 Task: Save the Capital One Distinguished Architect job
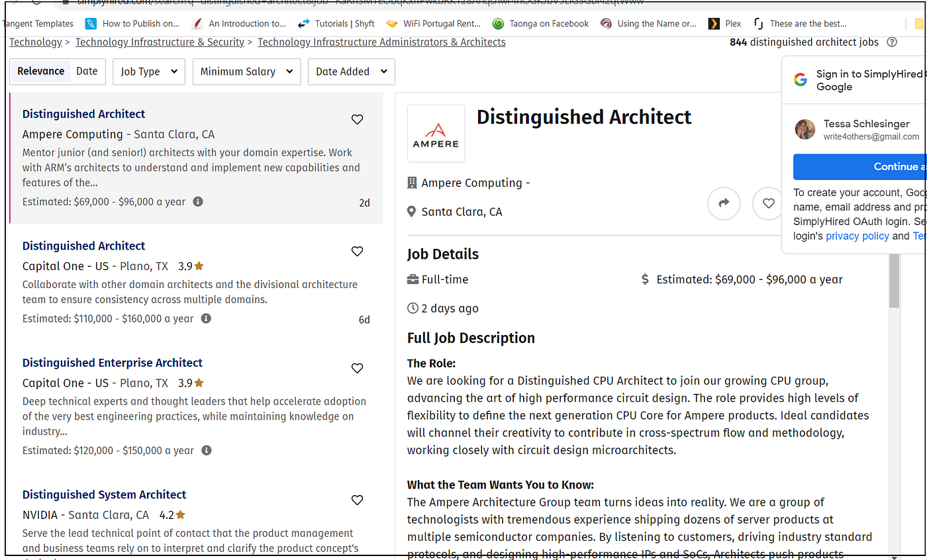(357, 252)
